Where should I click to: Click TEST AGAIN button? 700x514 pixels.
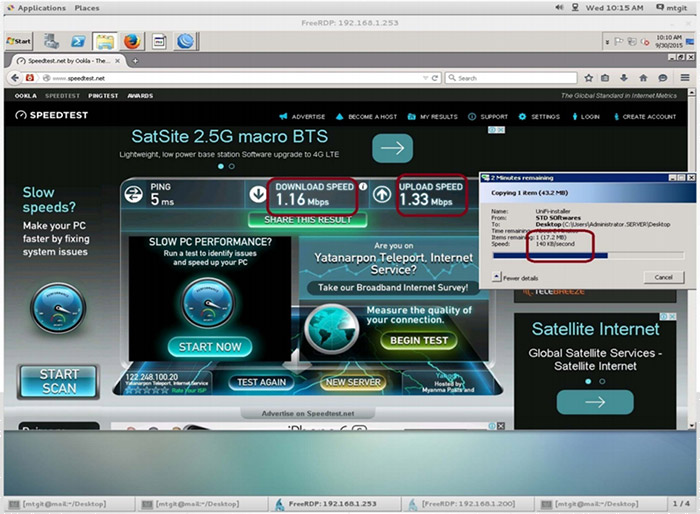coord(262,382)
